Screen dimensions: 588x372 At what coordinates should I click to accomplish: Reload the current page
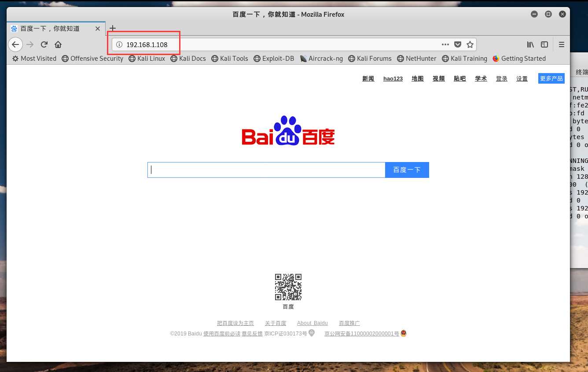44,44
